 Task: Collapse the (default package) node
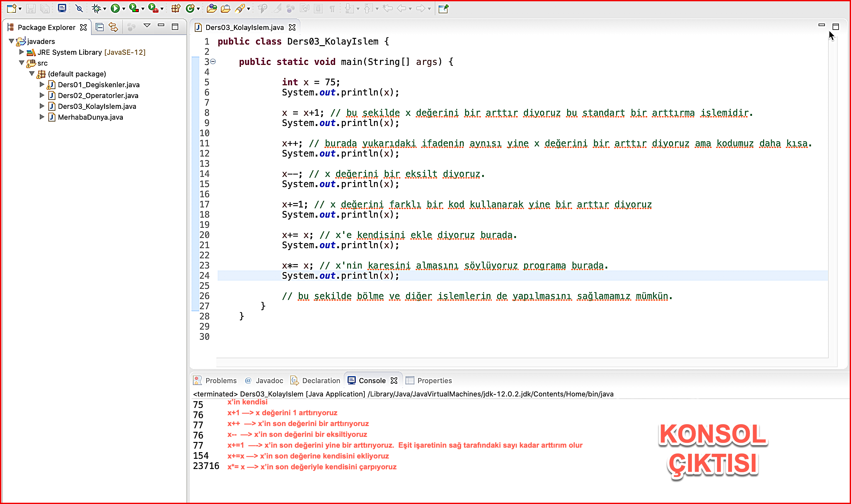pyautogui.click(x=32, y=74)
